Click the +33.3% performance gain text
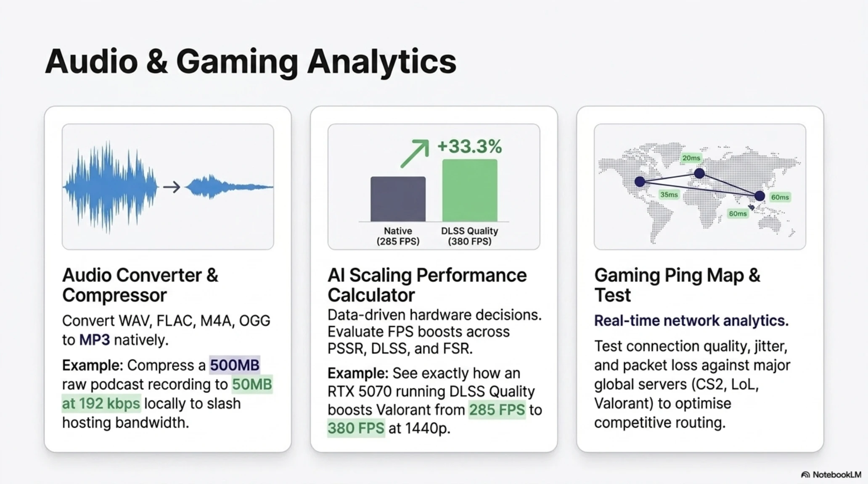868x484 pixels. click(470, 147)
